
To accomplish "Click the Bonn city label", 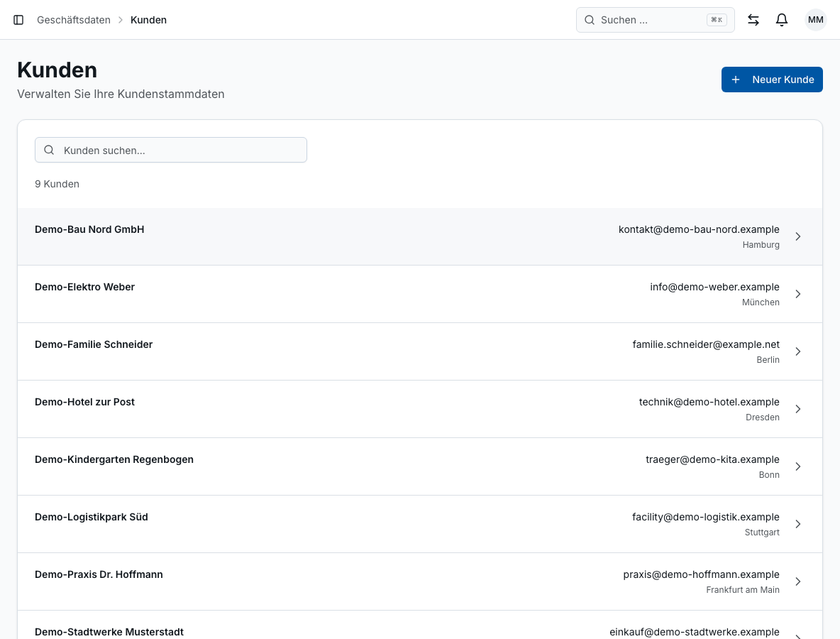I will click(769, 475).
